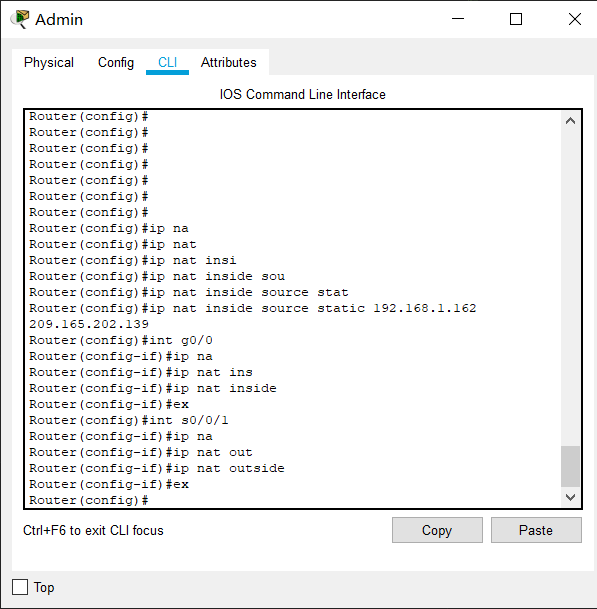The image size is (597, 609).
Task: Open the Config tab
Action: 116,62
